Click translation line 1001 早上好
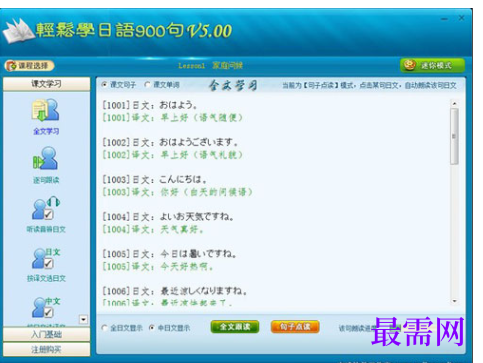 [x=173, y=118]
